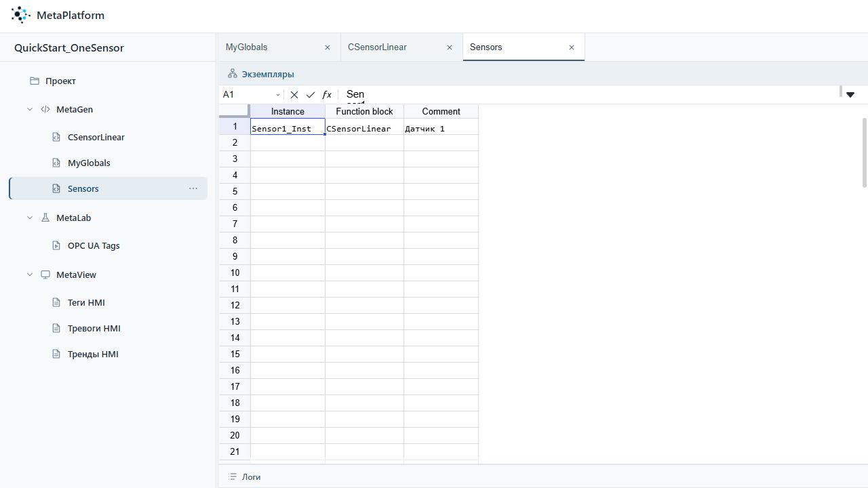Switch to the CSensorLinear tab
Viewport: 868px width, 488px height.
tap(401, 47)
